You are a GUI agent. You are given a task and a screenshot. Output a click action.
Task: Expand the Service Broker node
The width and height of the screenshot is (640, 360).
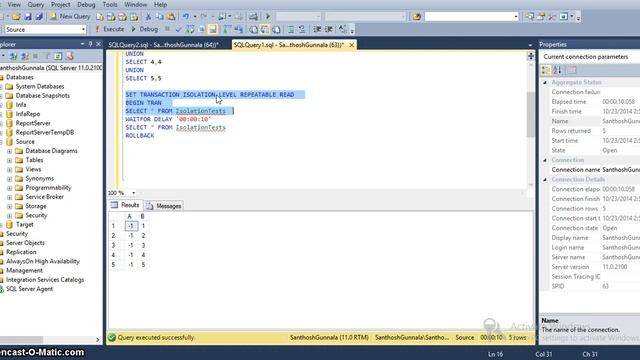pos(9,197)
